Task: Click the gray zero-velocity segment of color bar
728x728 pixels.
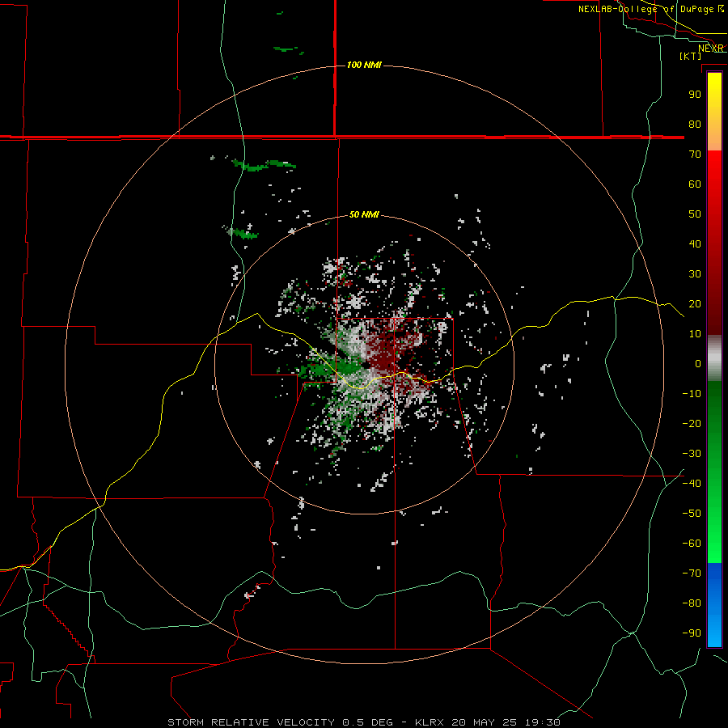Action: [714, 358]
